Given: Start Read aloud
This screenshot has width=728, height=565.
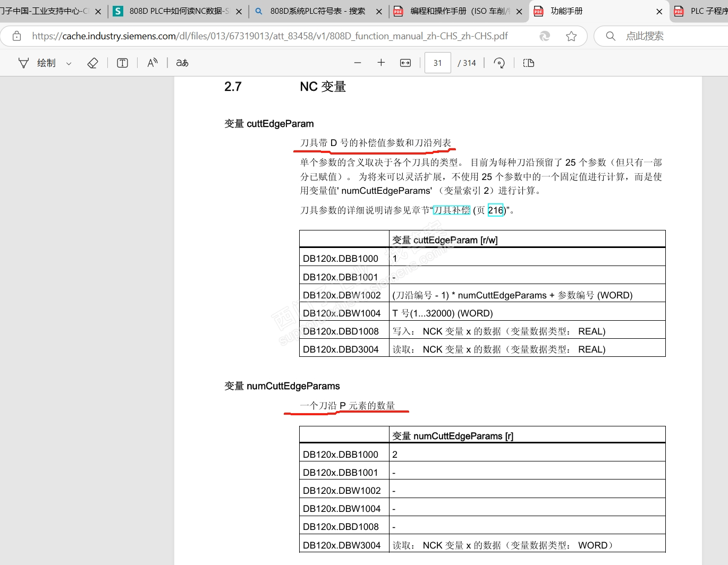Looking at the screenshot, I should coord(153,63).
